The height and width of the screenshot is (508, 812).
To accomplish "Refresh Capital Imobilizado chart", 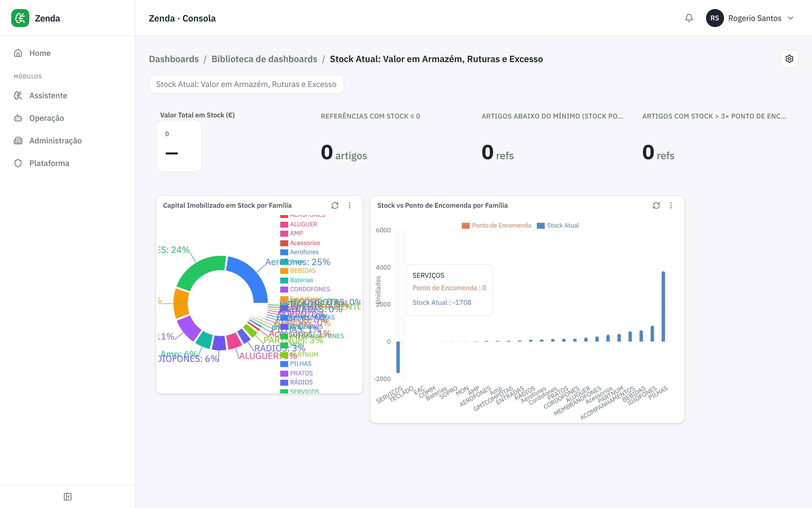I will click(335, 205).
